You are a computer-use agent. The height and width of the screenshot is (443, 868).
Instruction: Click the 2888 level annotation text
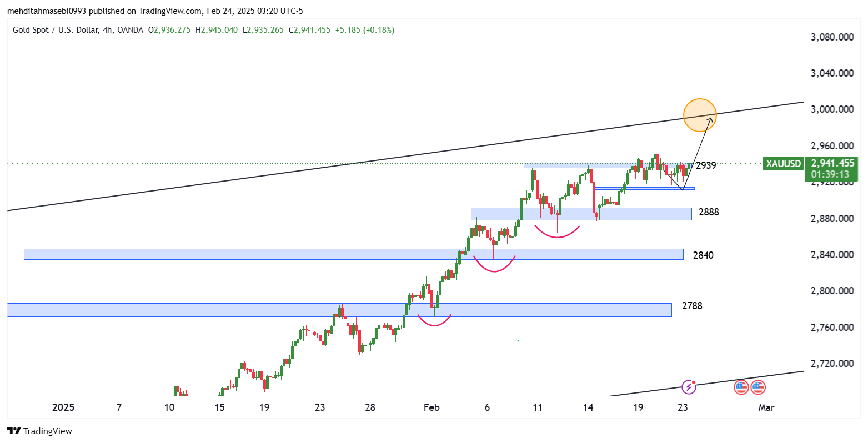709,212
